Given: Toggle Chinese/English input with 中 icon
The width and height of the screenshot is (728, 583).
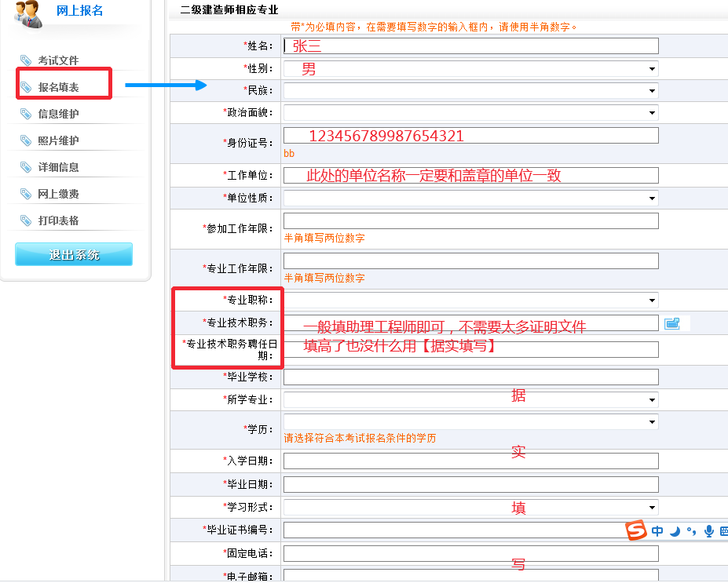Looking at the screenshot, I should coord(657,531).
